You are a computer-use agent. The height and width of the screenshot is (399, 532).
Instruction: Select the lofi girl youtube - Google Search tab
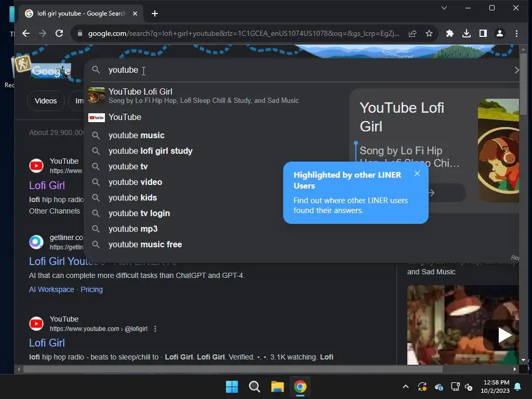pyautogui.click(x=81, y=14)
